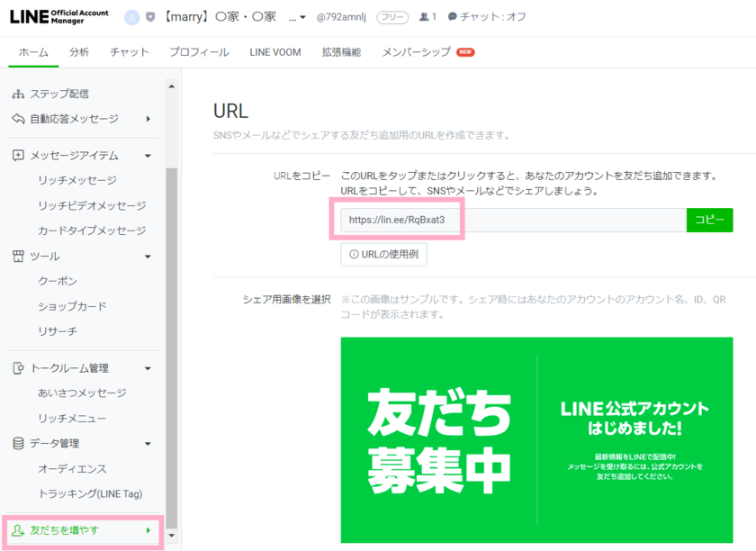Expand the 自動応答メッセージ submenu arrow
Image resolution: width=756 pixels, height=551 pixels.
(148, 119)
